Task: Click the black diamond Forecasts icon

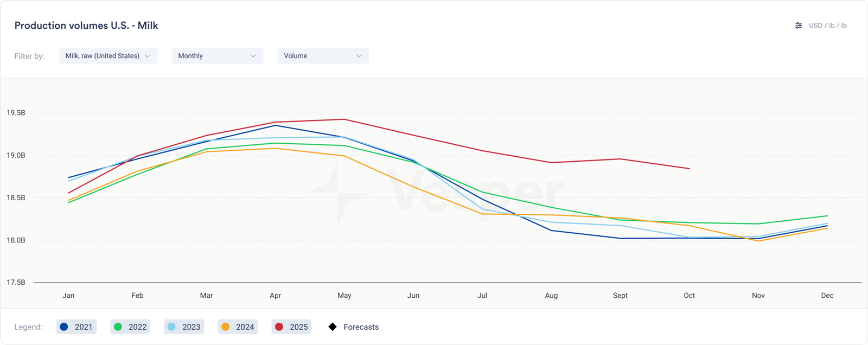Action: pyautogui.click(x=333, y=327)
